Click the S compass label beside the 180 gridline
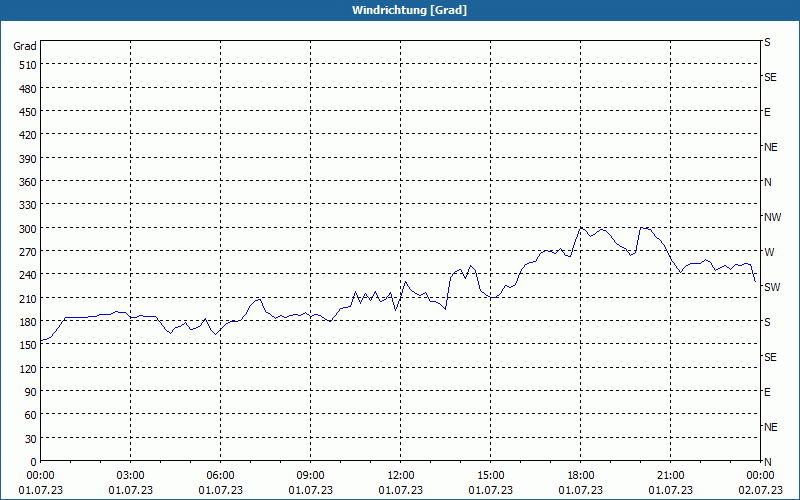 pos(767,322)
